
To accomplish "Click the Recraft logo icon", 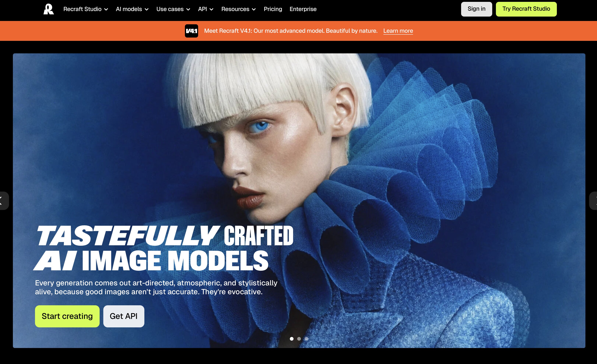I will tap(48, 9).
